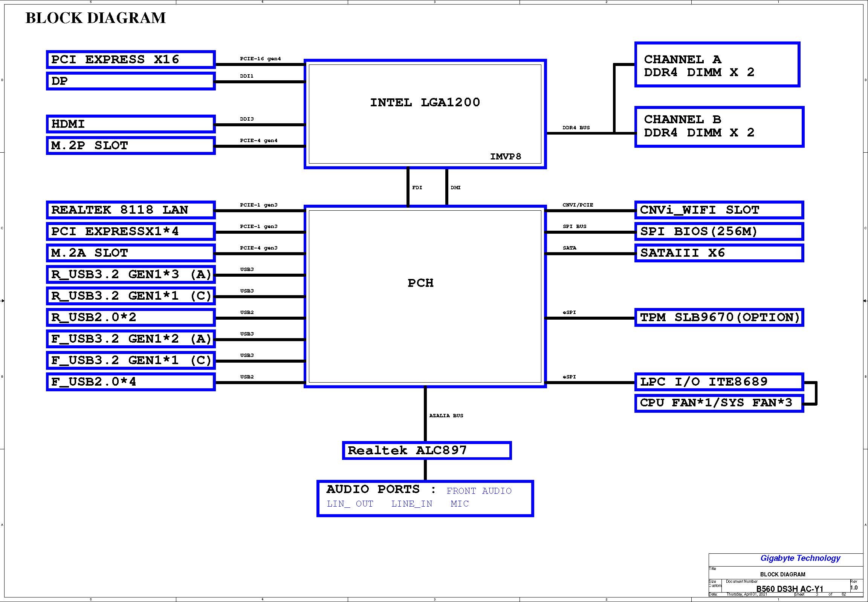Click USB2 label beside R_USB2.0*2
868x602 pixels.
pyautogui.click(x=247, y=313)
